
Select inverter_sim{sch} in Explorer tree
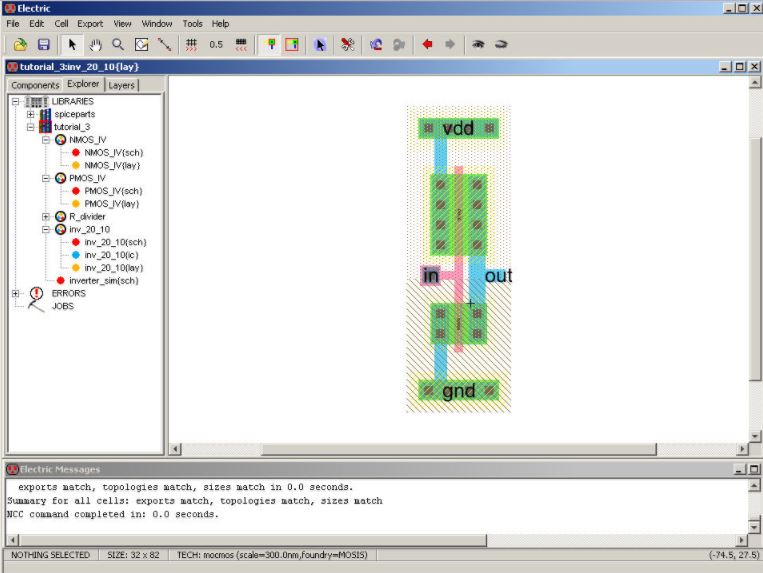point(103,280)
